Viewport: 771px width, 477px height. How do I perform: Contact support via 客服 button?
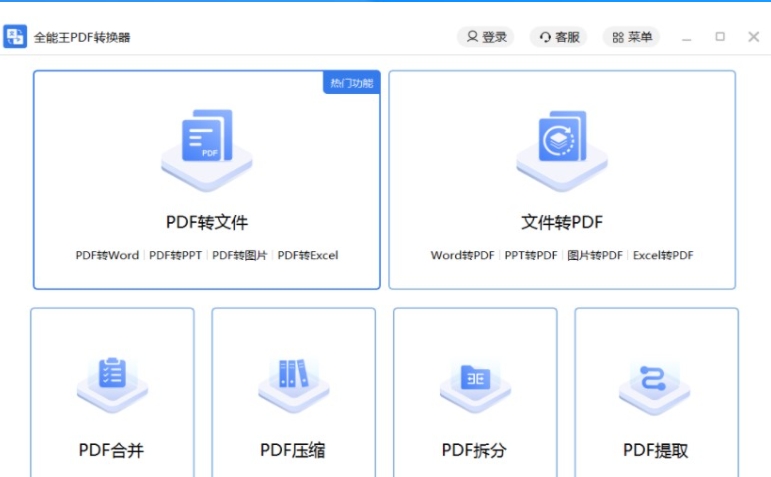(559, 37)
